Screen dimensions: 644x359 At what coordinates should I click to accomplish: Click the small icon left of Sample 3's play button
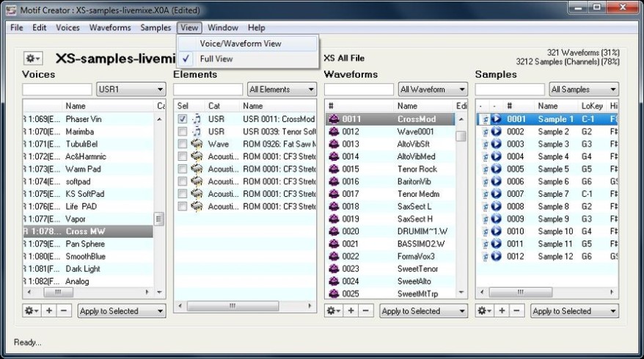click(x=485, y=144)
